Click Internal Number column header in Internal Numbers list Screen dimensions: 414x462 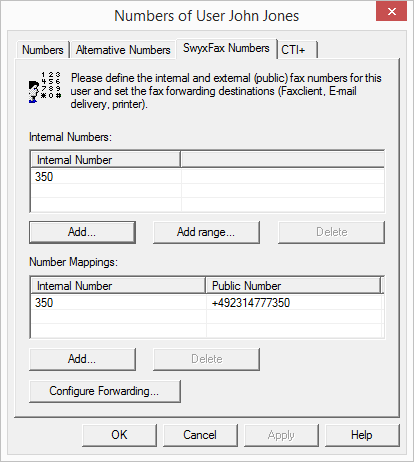pos(105,160)
